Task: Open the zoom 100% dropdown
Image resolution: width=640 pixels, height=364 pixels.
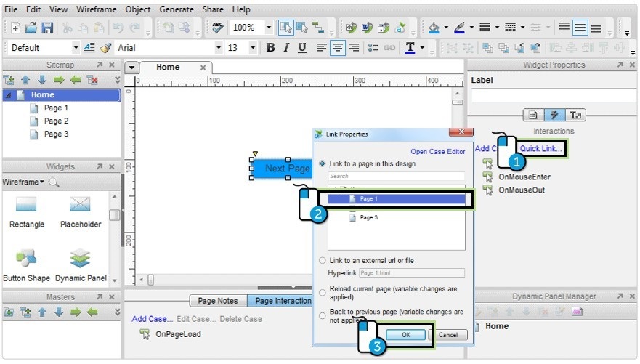Action: coord(269,28)
